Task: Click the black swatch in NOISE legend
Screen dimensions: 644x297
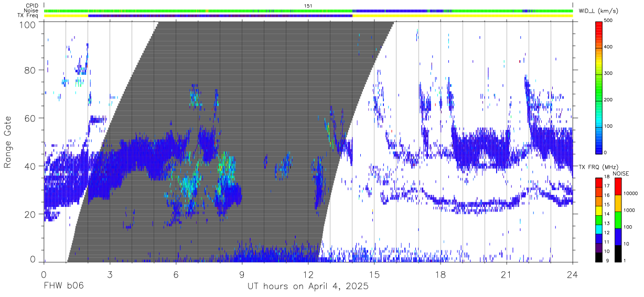Action: (617, 254)
